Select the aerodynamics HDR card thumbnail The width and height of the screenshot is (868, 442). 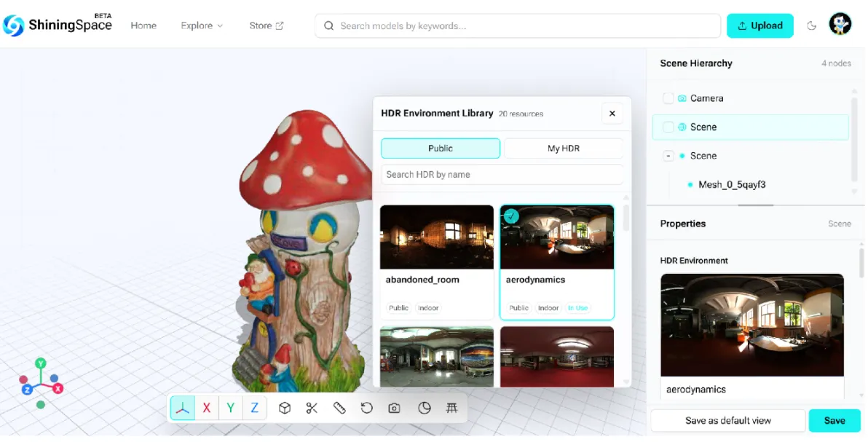click(x=557, y=237)
